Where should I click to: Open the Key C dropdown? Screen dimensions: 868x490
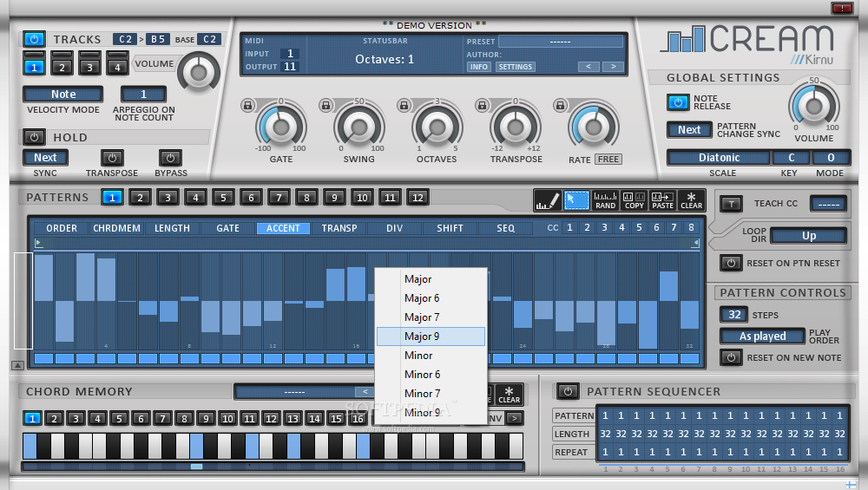click(x=792, y=158)
